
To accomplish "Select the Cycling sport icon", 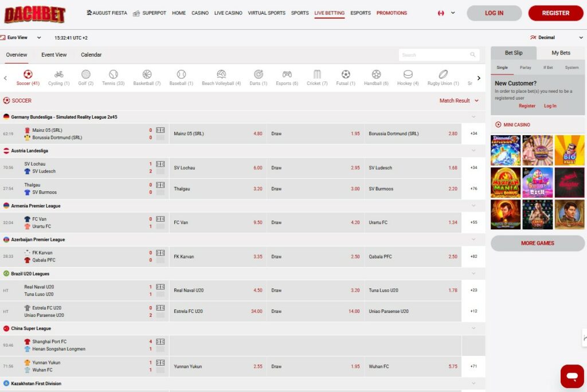I will tap(59, 77).
